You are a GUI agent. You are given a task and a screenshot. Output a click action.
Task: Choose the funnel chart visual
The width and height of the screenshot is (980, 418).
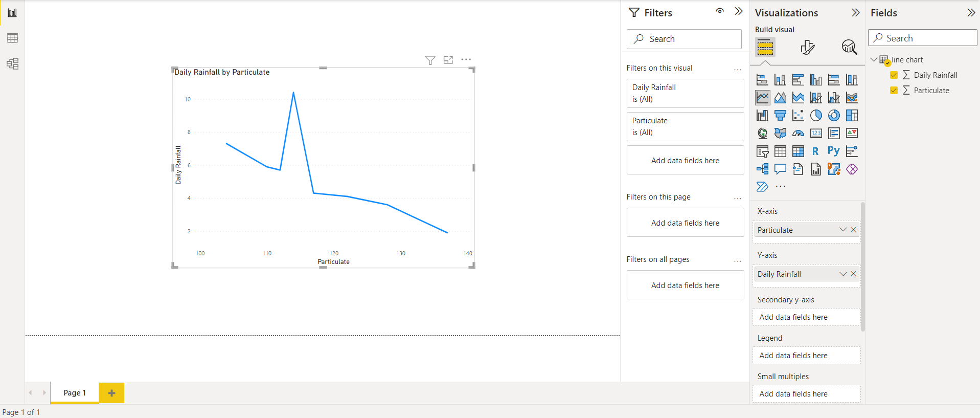780,116
